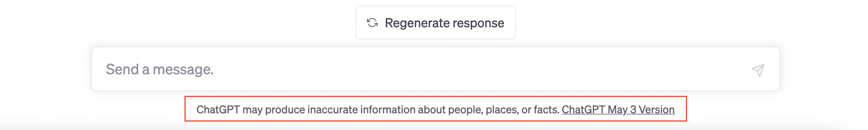Click the paper plane send icon
Viewport: 868px width, 130px height.
[x=758, y=70]
